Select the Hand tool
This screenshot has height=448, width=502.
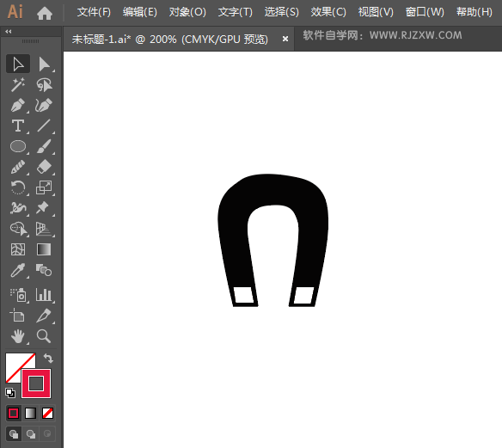click(x=18, y=336)
